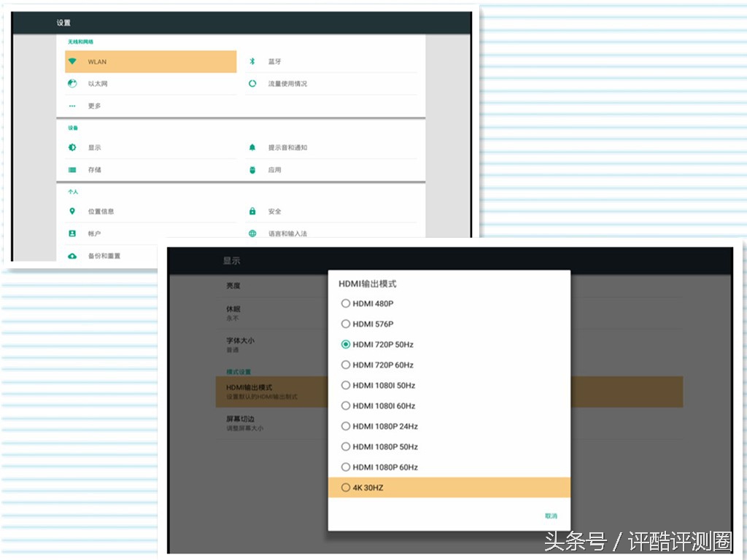
Task: Select the Ethernet (以太网) icon
Action: (72, 83)
